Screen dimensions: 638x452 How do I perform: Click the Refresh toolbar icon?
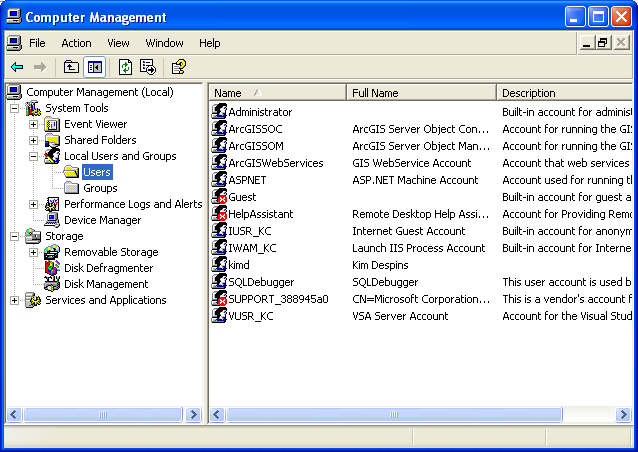tap(125, 67)
